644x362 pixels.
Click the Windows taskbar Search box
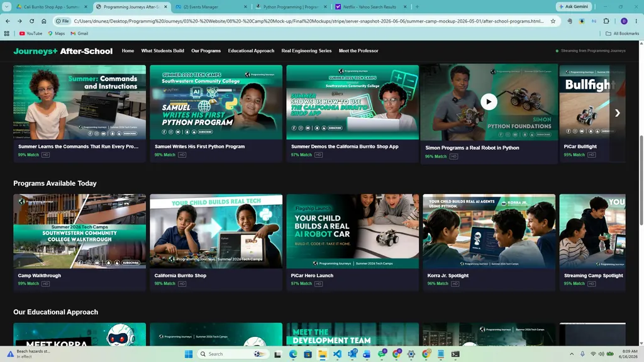coord(232,354)
